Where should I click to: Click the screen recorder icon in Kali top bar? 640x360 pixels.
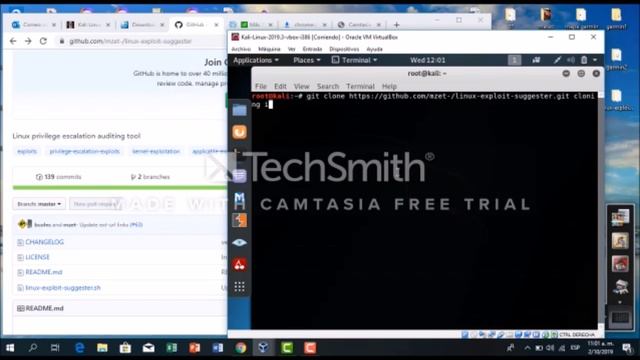coord(536,60)
